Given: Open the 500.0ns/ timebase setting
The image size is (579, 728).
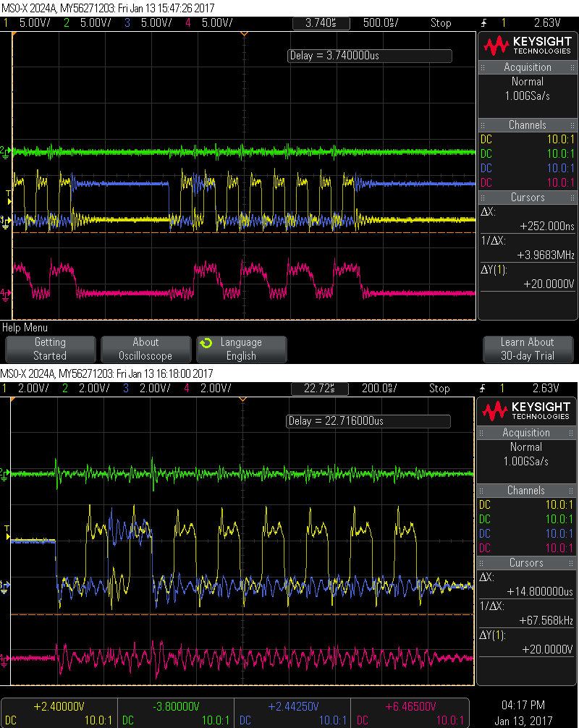Looking at the screenshot, I should coord(378,22).
